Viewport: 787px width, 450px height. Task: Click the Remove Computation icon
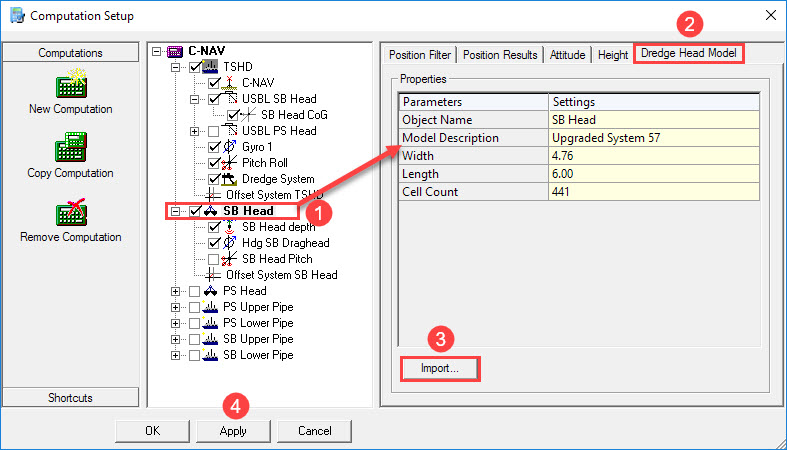[x=71, y=212]
